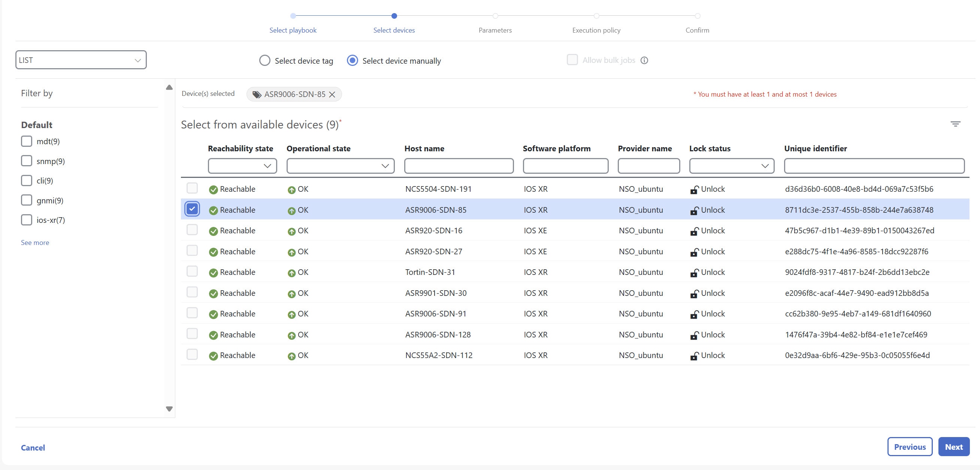Cancel the playbook wizard
This screenshot has width=980, height=470.
click(33, 448)
